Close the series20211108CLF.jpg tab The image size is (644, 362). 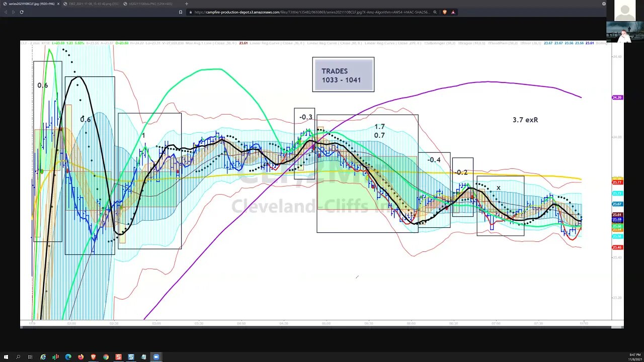click(58, 4)
